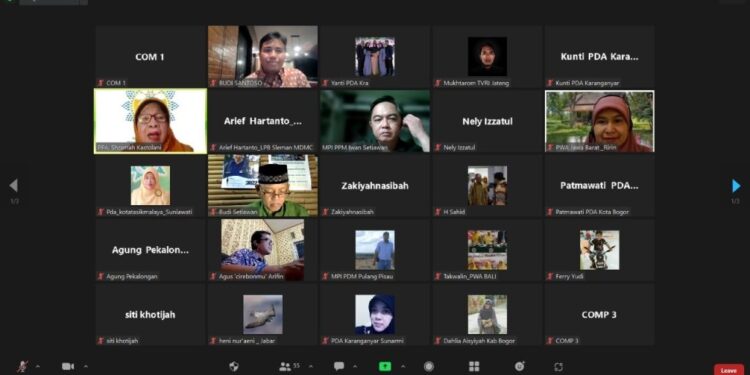Image resolution: width=750 pixels, height=375 pixels.
Task: Select the highlighted active speaker video tile
Action: 150,121
